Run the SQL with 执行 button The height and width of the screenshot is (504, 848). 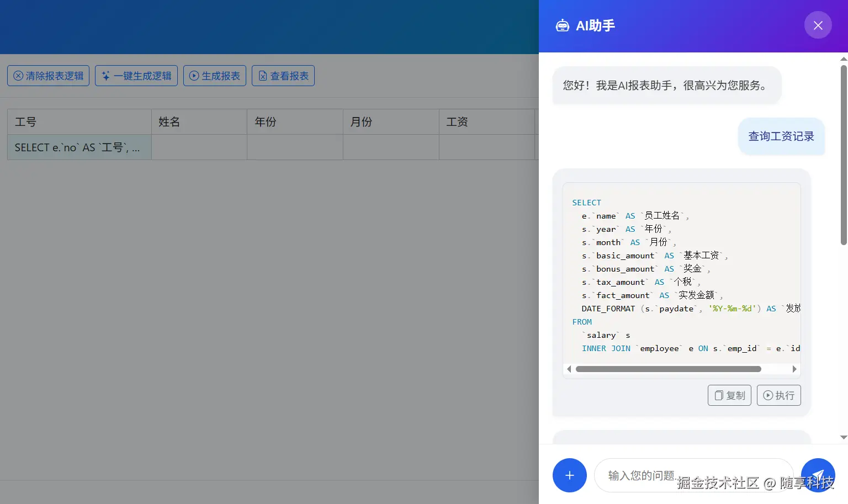pos(778,395)
